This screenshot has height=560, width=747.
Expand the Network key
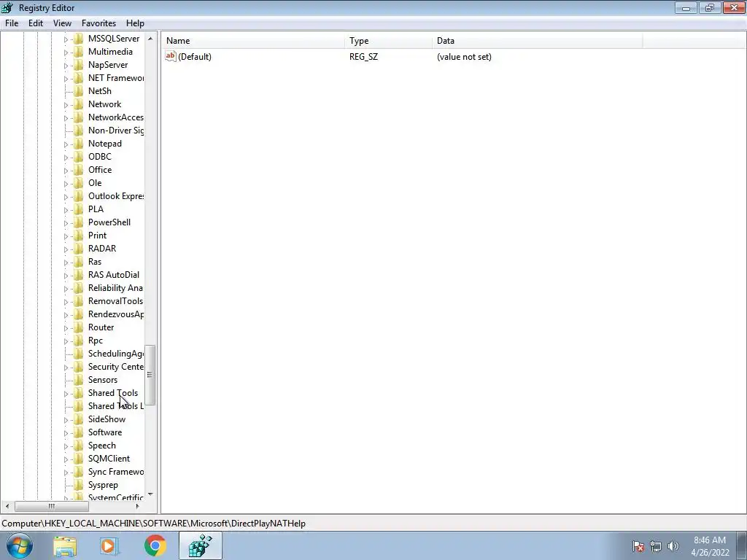point(66,105)
